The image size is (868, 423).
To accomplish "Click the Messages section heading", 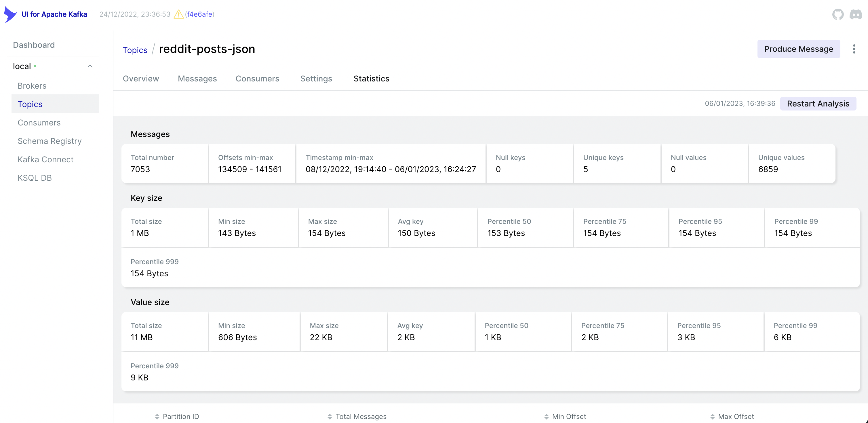I will click(150, 134).
